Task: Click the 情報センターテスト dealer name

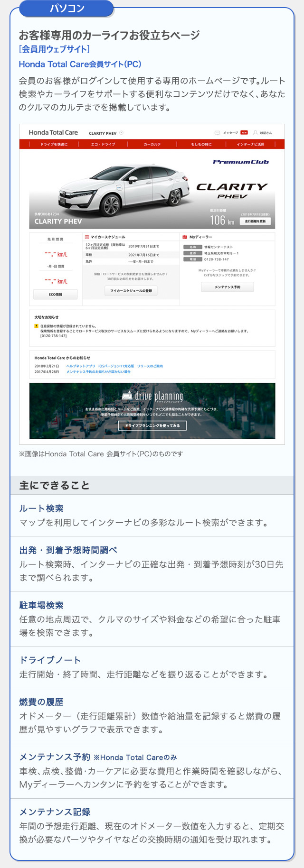Action: (x=218, y=247)
